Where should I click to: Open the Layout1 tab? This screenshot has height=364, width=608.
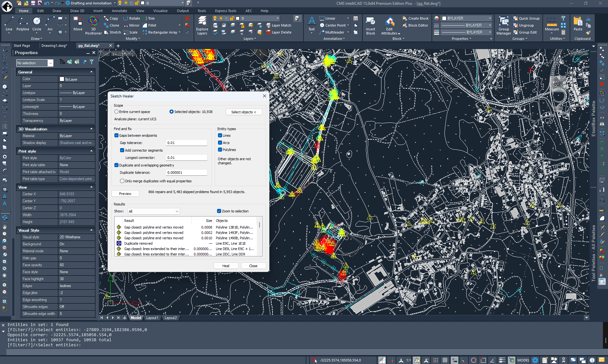tap(152, 318)
